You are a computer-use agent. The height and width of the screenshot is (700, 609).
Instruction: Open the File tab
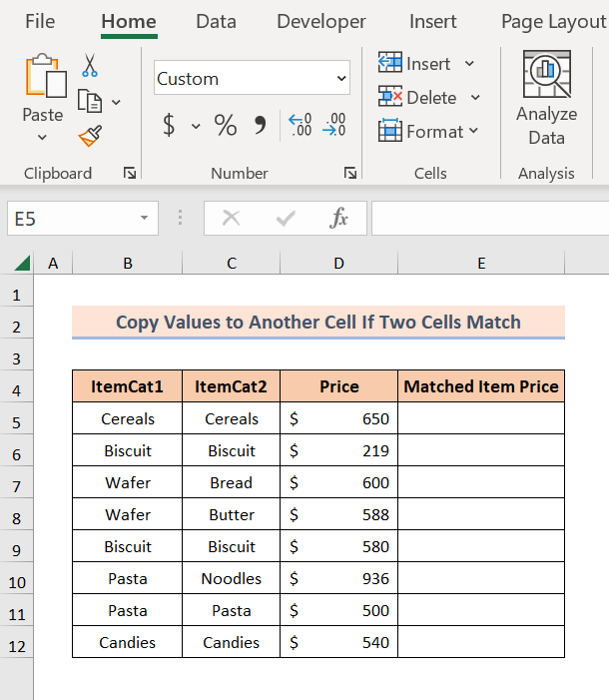click(40, 21)
